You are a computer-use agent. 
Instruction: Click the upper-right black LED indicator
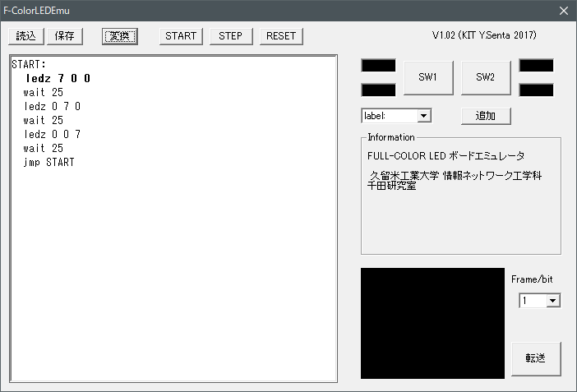(536, 66)
